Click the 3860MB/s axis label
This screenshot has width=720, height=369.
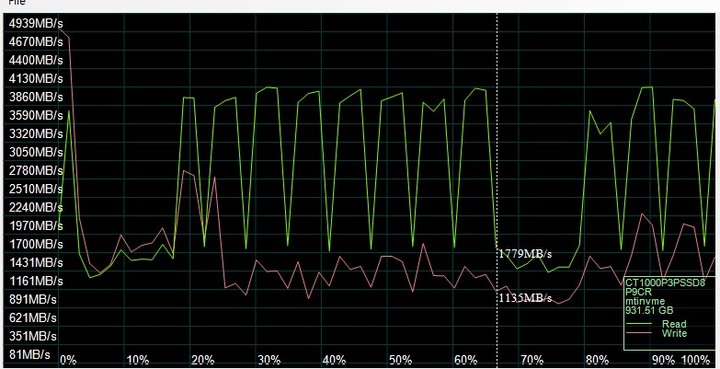(x=35, y=97)
